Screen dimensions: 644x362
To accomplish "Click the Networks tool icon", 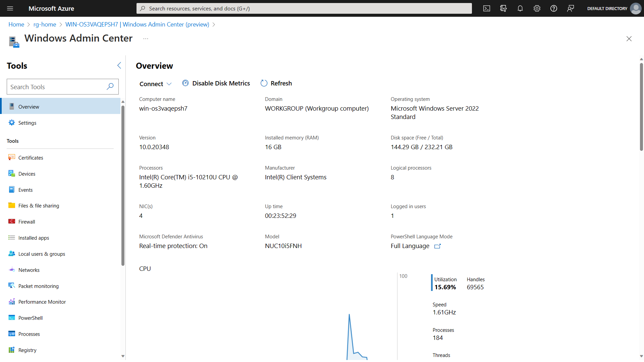I will pyautogui.click(x=12, y=270).
